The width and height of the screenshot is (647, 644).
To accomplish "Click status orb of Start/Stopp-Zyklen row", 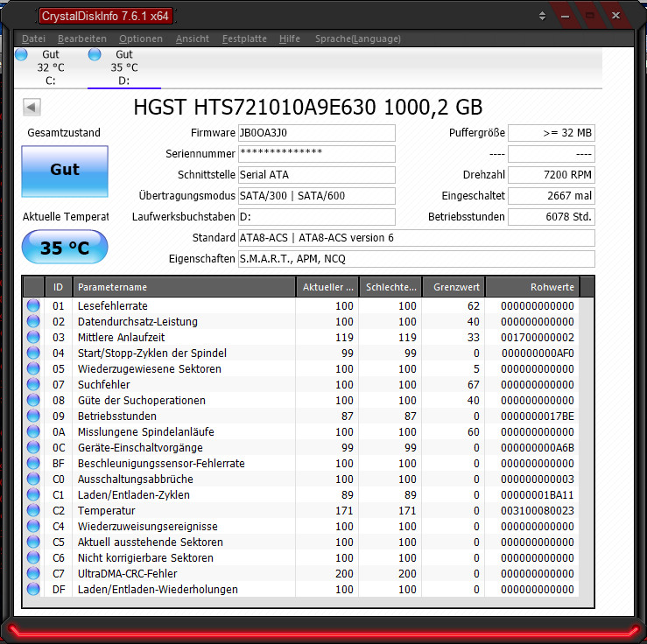I will (x=33, y=353).
